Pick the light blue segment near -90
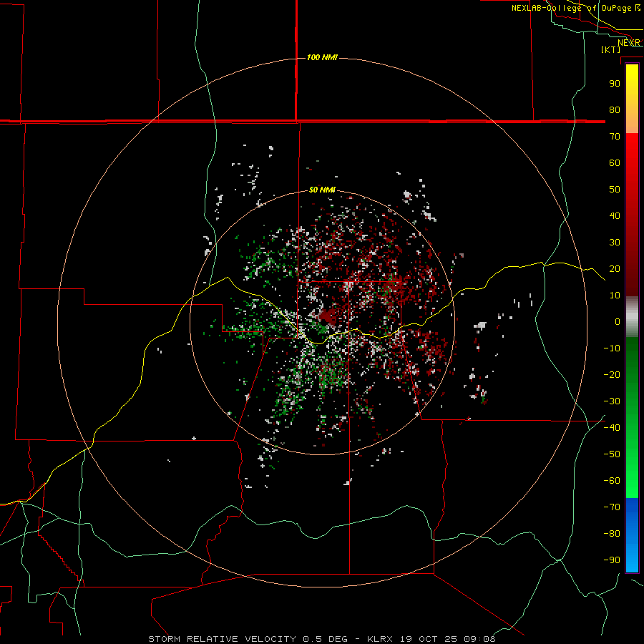Screen dimensions: 644x644 [x=632, y=559]
